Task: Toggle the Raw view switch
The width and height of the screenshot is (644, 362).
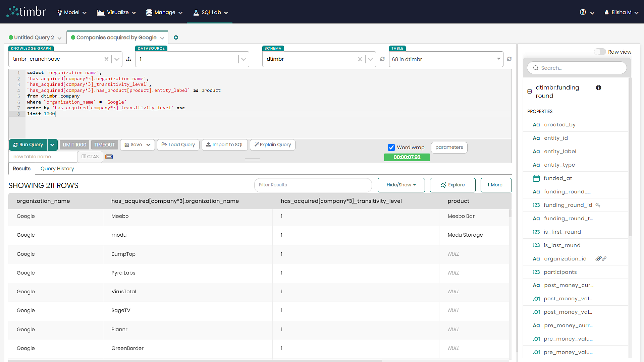Action: [600, 52]
